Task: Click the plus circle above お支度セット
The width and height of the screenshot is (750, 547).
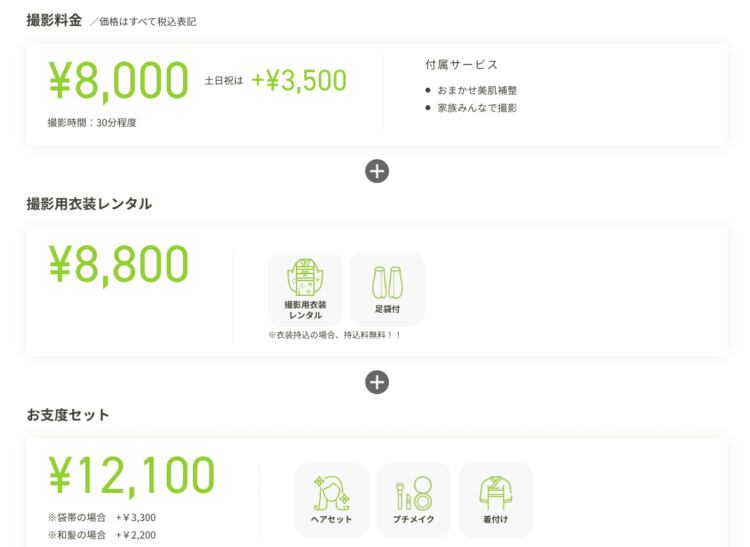Action: 377,382
